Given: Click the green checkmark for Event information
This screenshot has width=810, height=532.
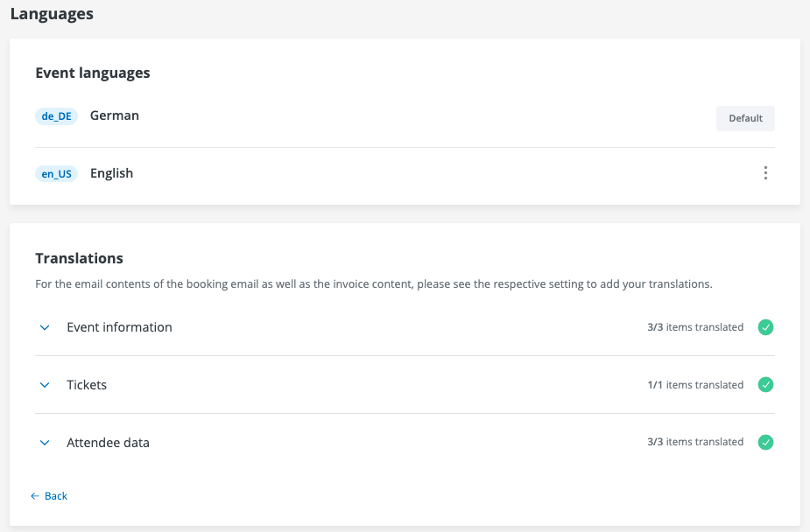Looking at the screenshot, I should point(765,327).
